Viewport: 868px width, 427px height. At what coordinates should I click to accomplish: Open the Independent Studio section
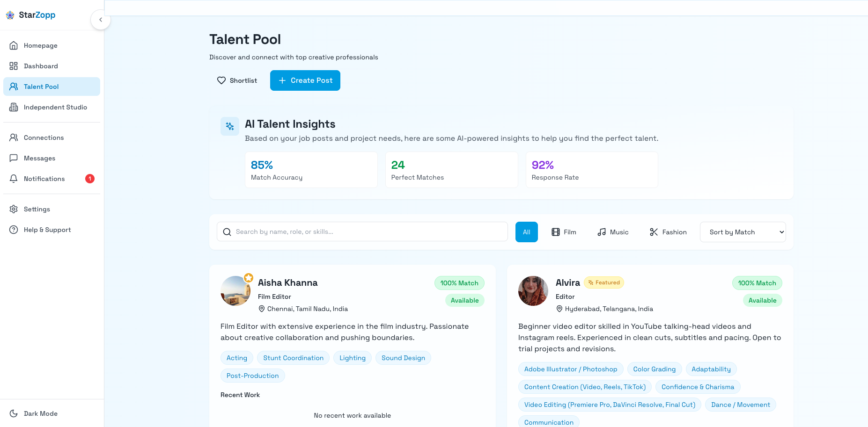55,107
